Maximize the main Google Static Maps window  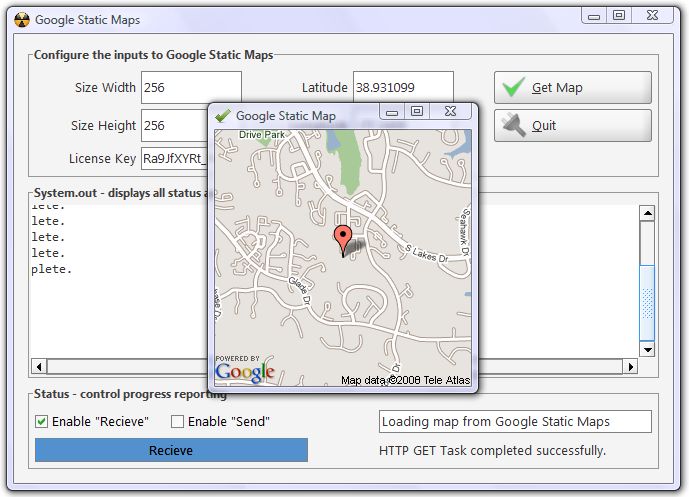click(619, 15)
